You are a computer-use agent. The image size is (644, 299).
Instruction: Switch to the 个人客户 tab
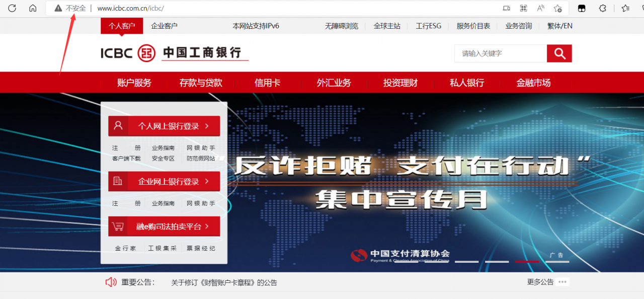pos(122,26)
